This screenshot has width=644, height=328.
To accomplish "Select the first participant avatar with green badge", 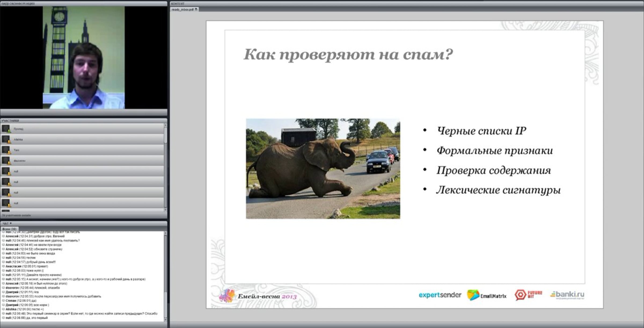I will (6, 129).
